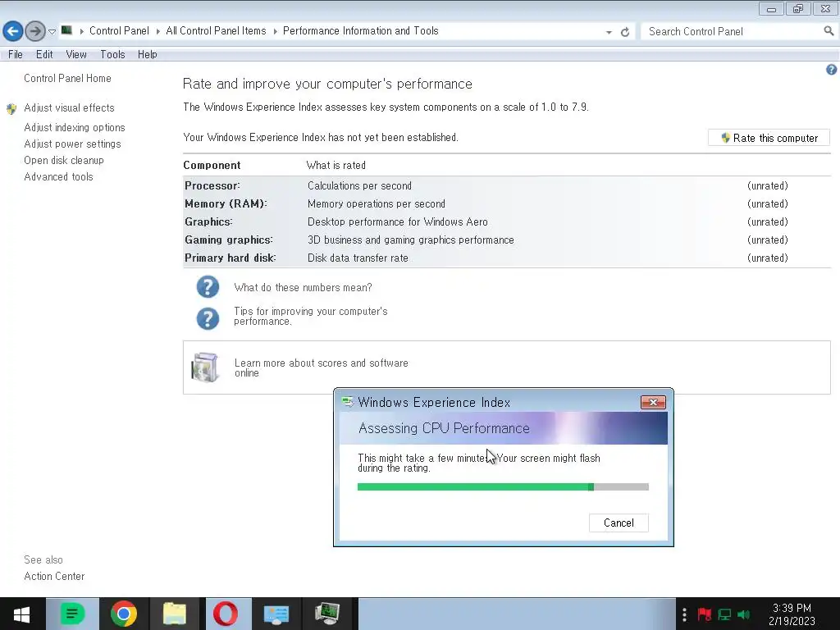Open the Help menu
840x630 pixels.
tap(147, 55)
